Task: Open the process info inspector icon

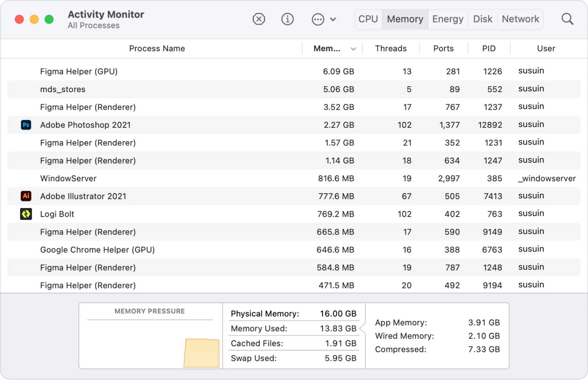Action: click(x=287, y=19)
